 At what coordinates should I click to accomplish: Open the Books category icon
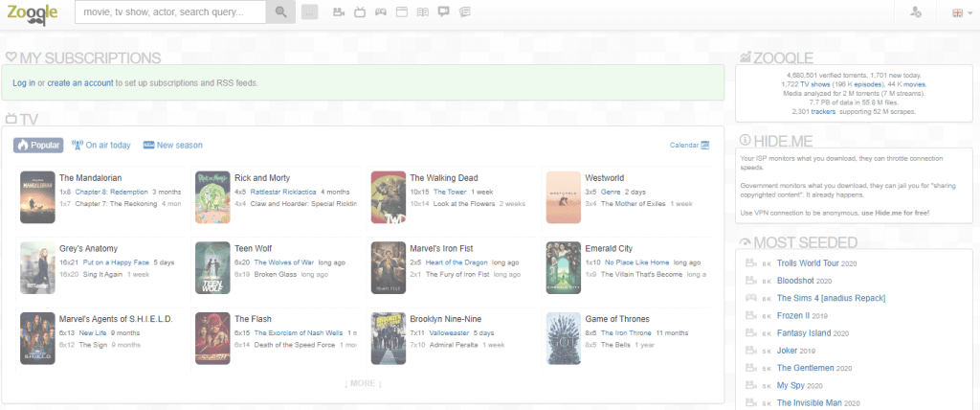[422, 11]
